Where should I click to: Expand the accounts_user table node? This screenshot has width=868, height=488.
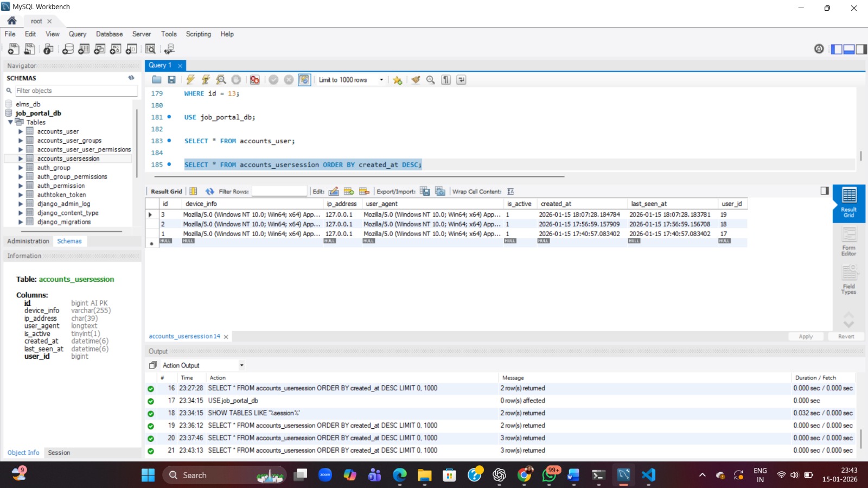pyautogui.click(x=21, y=131)
